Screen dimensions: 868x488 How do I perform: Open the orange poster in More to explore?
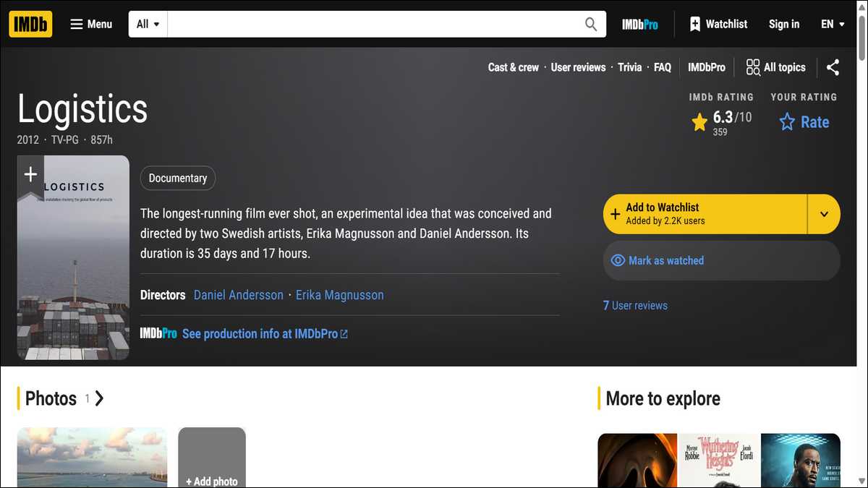point(637,461)
